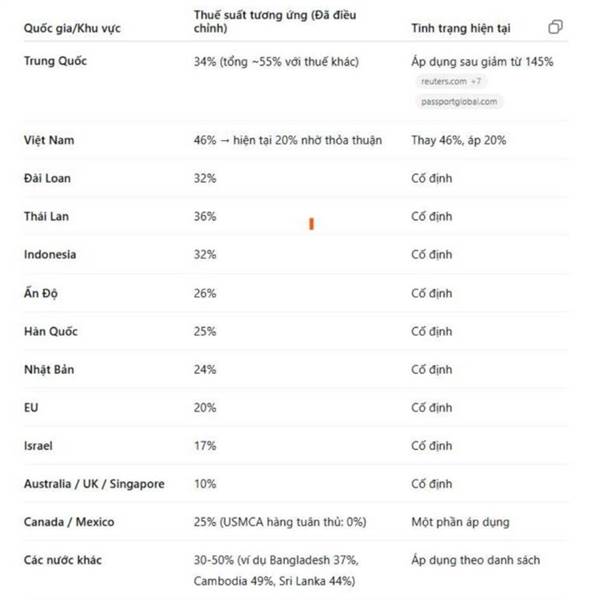Click the Quốc gia/Khu vực column header
Image resolution: width=600 pixels, height=600 pixels.
point(72,28)
